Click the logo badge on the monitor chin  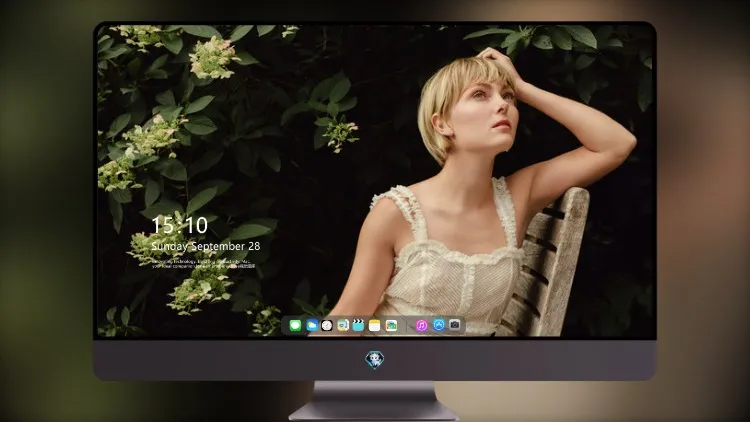coord(375,360)
